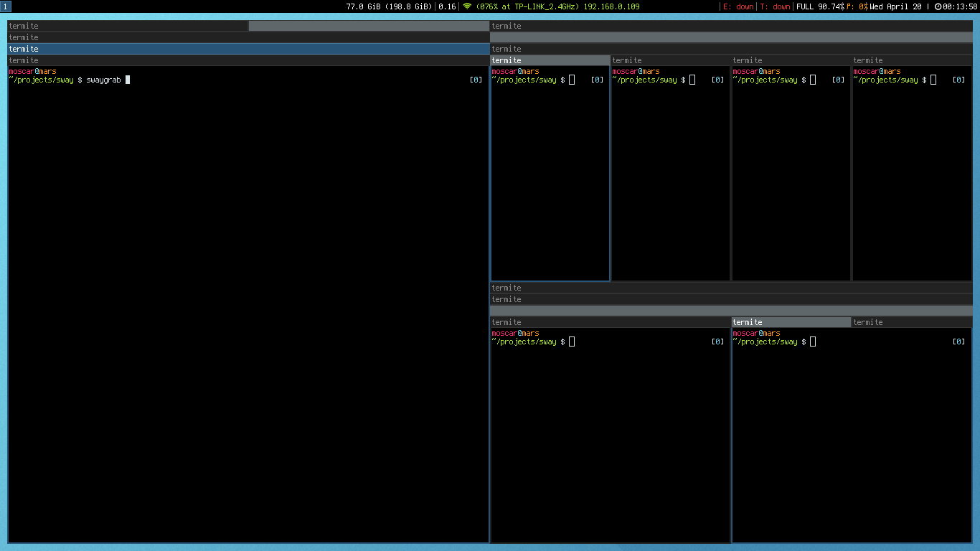Focus the blue-bordered terminal pane in upper right
The height and width of the screenshot is (551, 980).
pyautogui.click(x=550, y=179)
